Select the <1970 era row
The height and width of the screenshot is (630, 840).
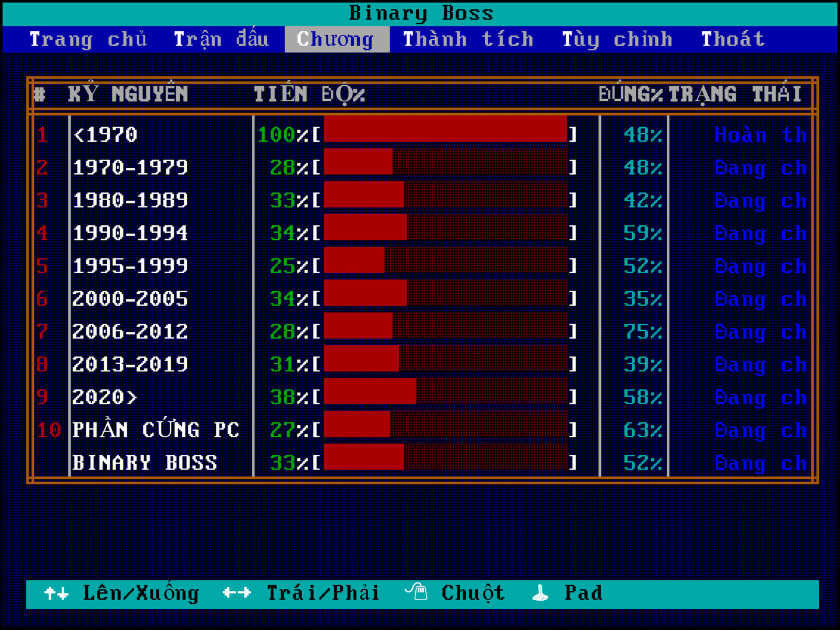pyautogui.click(x=105, y=135)
